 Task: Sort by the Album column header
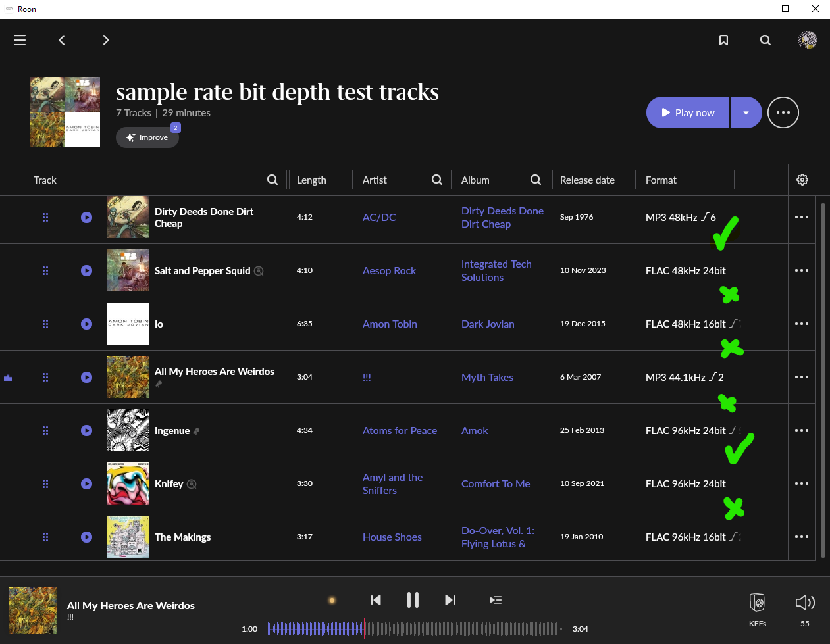[475, 180]
